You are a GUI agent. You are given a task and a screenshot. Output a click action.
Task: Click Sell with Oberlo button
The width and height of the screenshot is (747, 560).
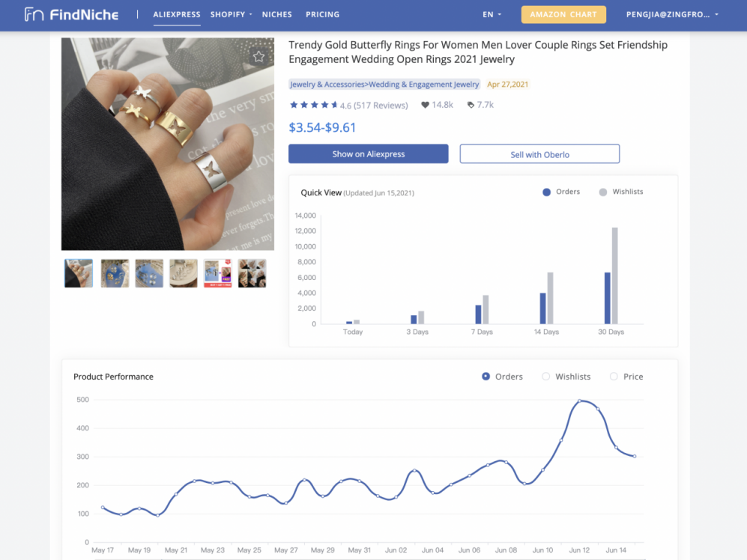539,153
